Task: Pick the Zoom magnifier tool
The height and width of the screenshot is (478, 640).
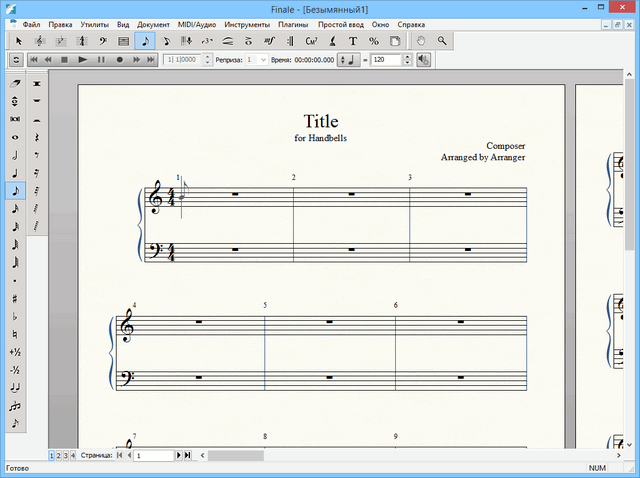Action: point(441,41)
